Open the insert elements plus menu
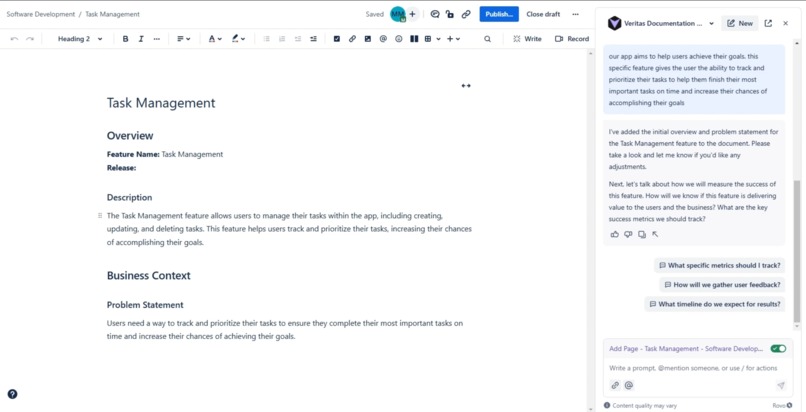Screen dimensions: 806x412 [x=453, y=39]
